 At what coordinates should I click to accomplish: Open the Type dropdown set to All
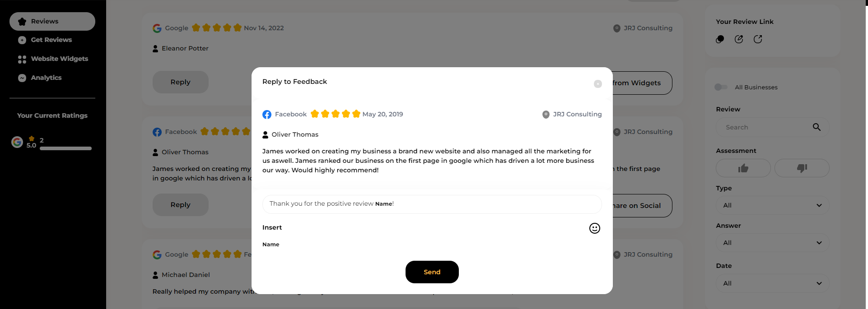coord(772,205)
